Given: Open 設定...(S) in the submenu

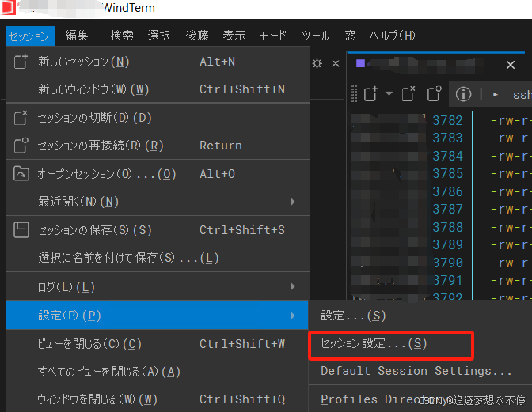Looking at the screenshot, I should (420, 316).
